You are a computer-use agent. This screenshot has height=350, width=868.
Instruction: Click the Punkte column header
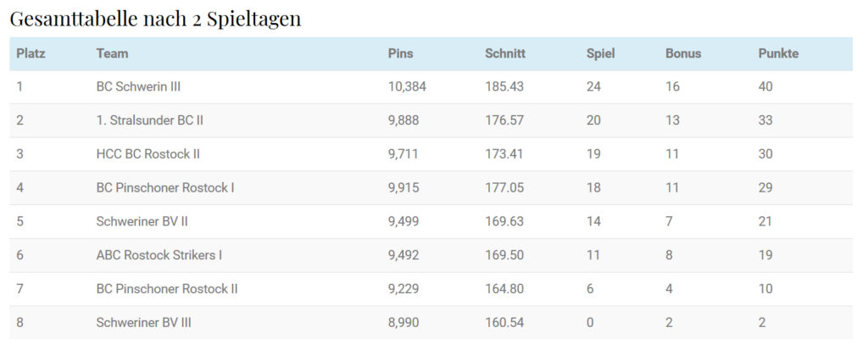(778, 53)
